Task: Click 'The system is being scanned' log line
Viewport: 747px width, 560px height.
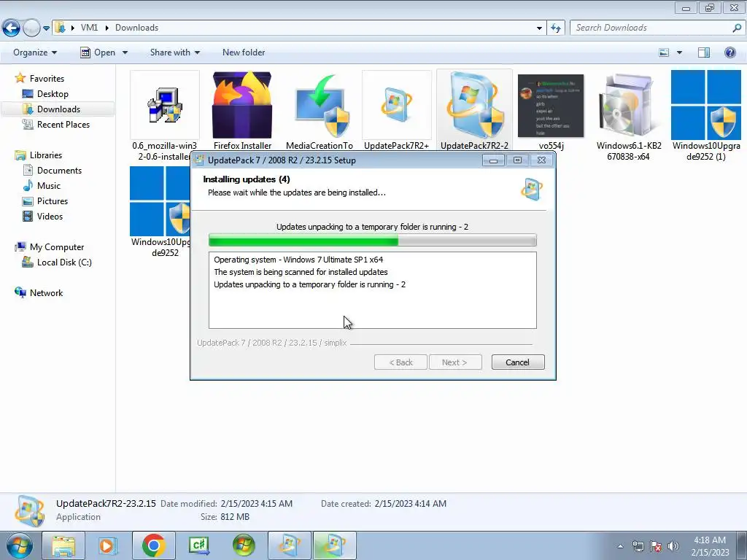Action: coord(301,272)
